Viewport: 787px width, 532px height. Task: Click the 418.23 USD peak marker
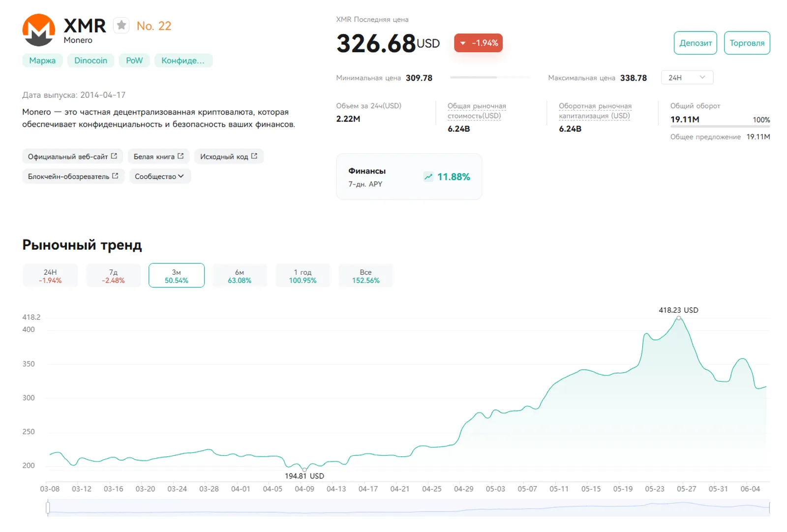(x=679, y=318)
